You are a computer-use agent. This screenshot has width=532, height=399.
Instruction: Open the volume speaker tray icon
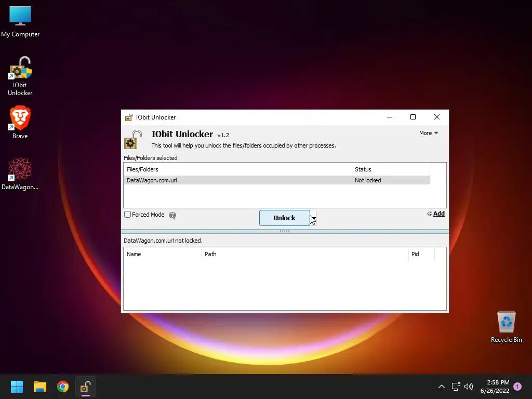pos(469,387)
